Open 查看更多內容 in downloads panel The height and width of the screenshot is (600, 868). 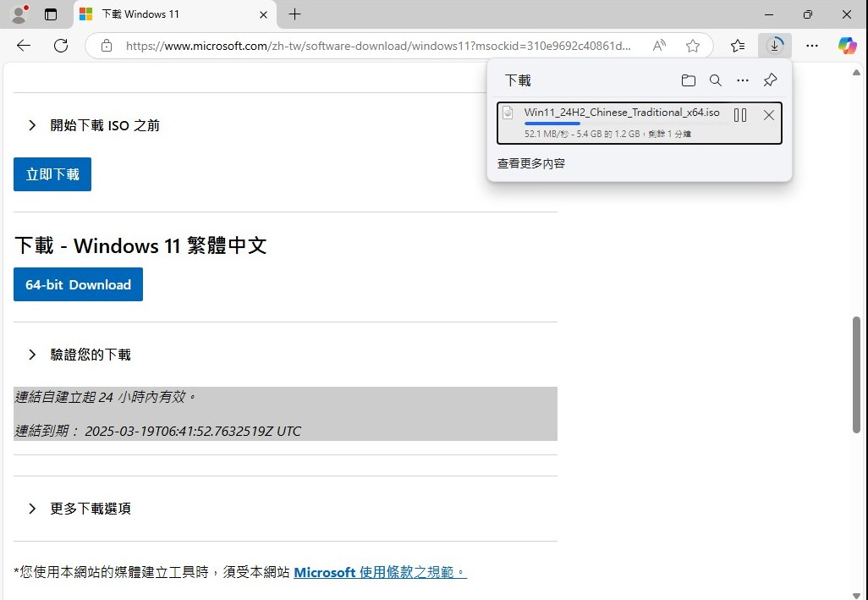click(531, 163)
